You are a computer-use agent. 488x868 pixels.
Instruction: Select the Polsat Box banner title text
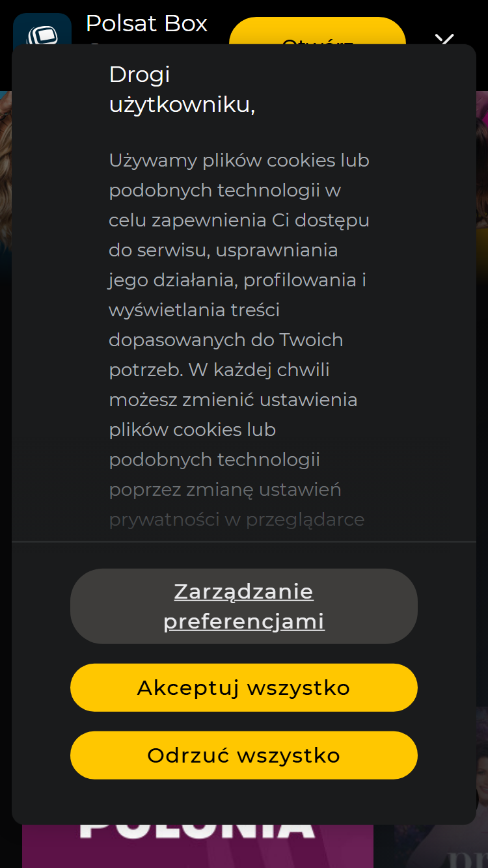[146, 23]
